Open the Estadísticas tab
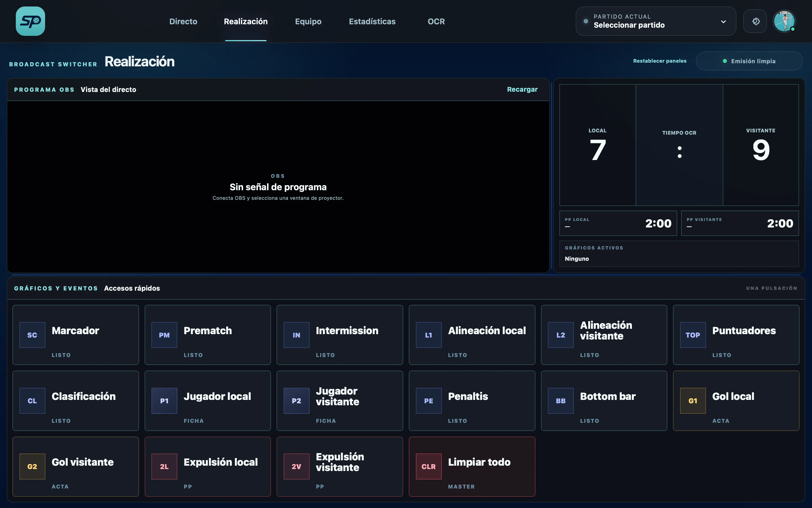The width and height of the screenshot is (812, 508). [372, 21]
